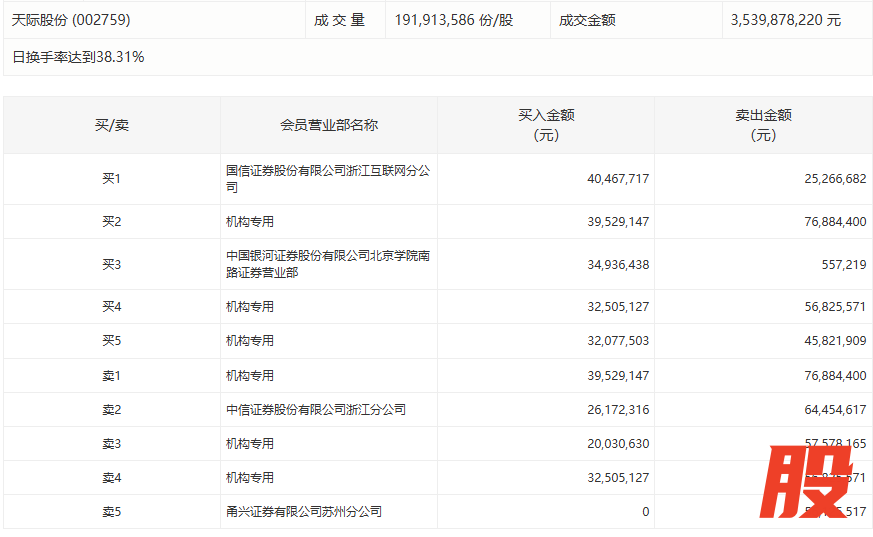Screen dimensions: 873x537
Task: Click the 191,913,586 份/股 volume value
Action: 453,20
